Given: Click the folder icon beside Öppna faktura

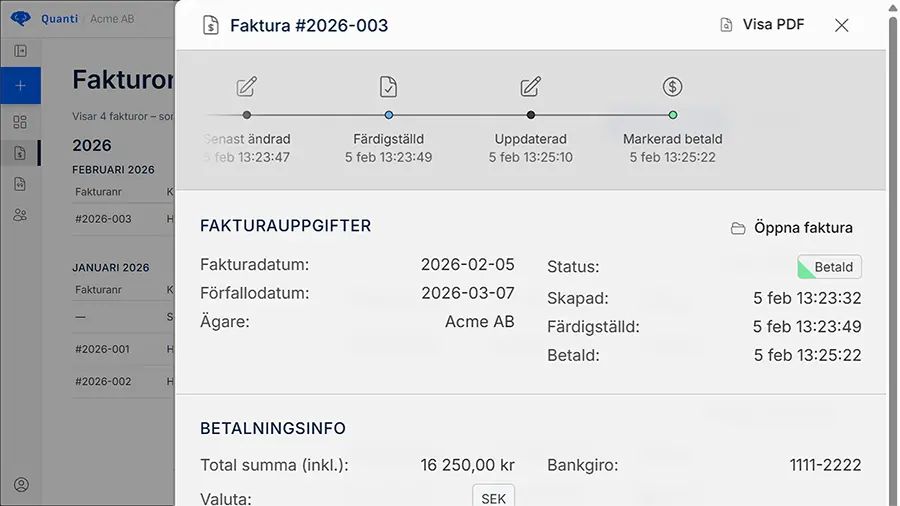Looking at the screenshot, I should pyautogui.click(x=738, y=228).
